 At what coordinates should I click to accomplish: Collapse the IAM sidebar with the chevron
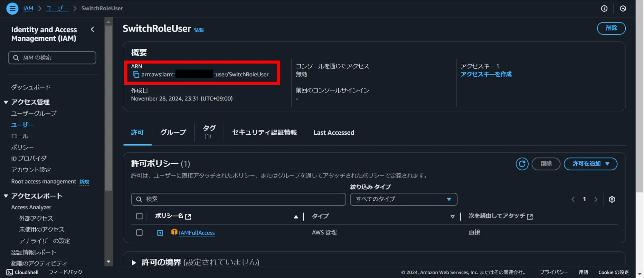(x=92, y=29)
